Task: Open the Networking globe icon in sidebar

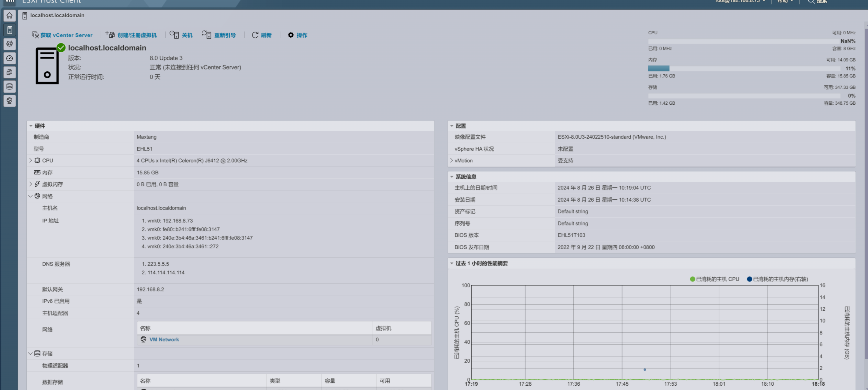Action: pos(9,100)
